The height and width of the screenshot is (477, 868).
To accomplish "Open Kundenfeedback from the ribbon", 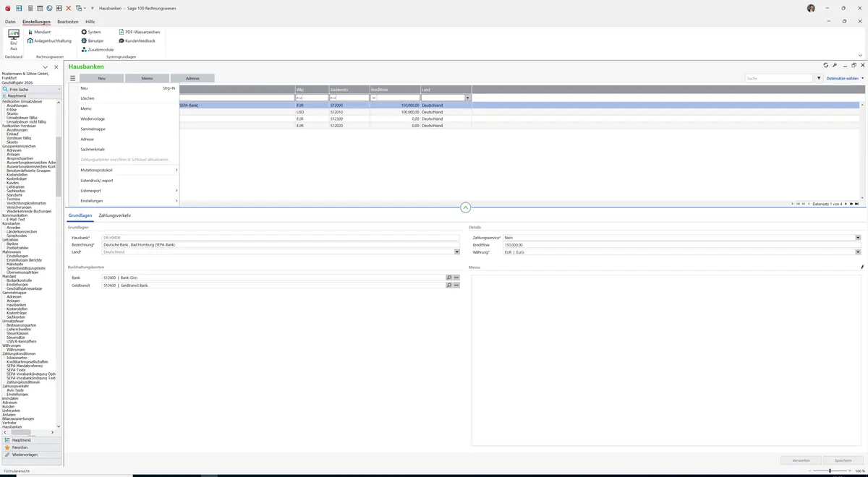I will (x=137, y=40).
